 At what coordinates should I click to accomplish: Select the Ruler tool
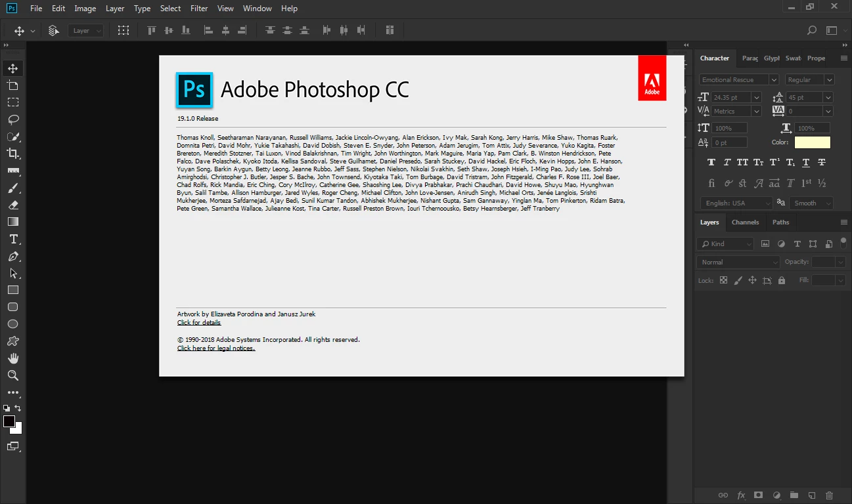[x=13, y=171]
